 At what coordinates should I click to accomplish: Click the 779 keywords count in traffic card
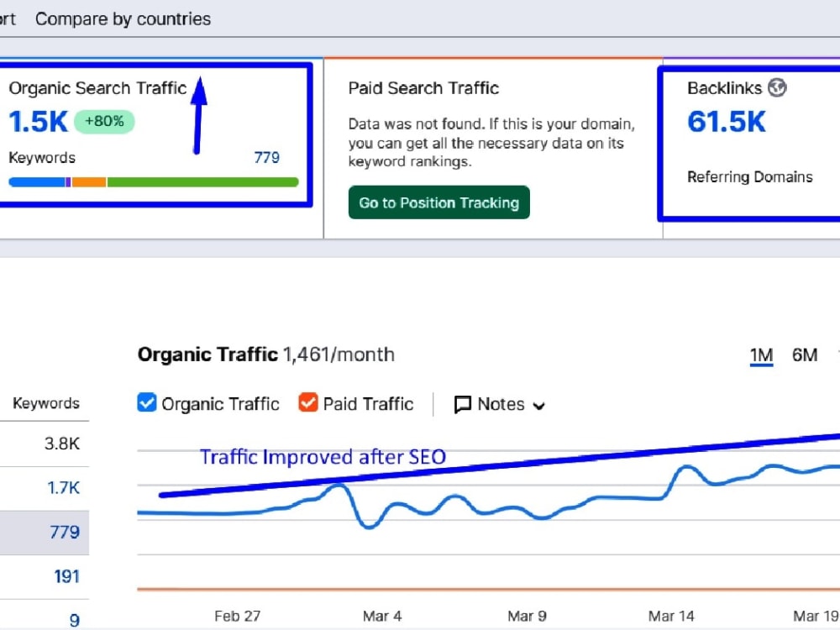pos(266,158)
